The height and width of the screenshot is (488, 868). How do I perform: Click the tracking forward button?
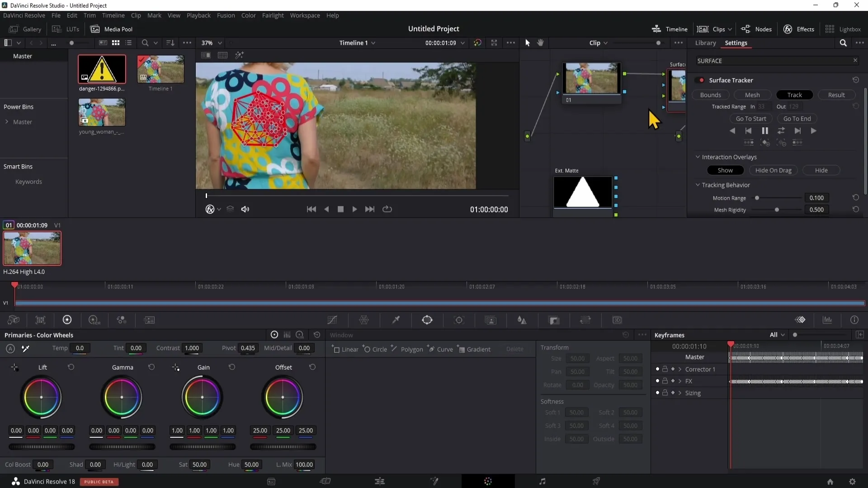(812, 131)
